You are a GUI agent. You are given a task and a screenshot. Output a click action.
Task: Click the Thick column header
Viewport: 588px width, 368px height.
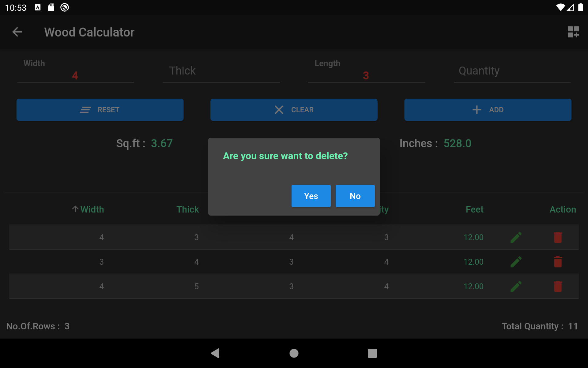pos(187,209)
